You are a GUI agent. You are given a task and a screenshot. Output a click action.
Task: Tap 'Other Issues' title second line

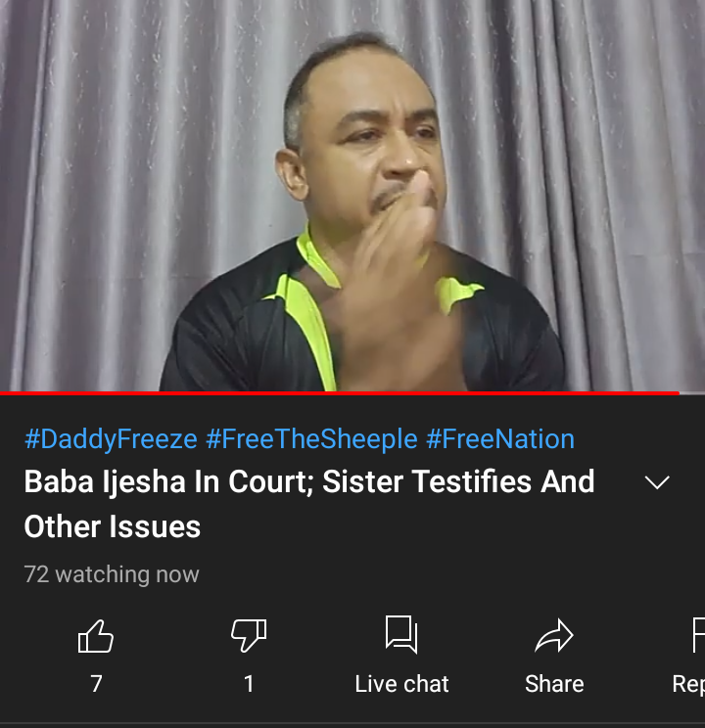coord(112,526)
